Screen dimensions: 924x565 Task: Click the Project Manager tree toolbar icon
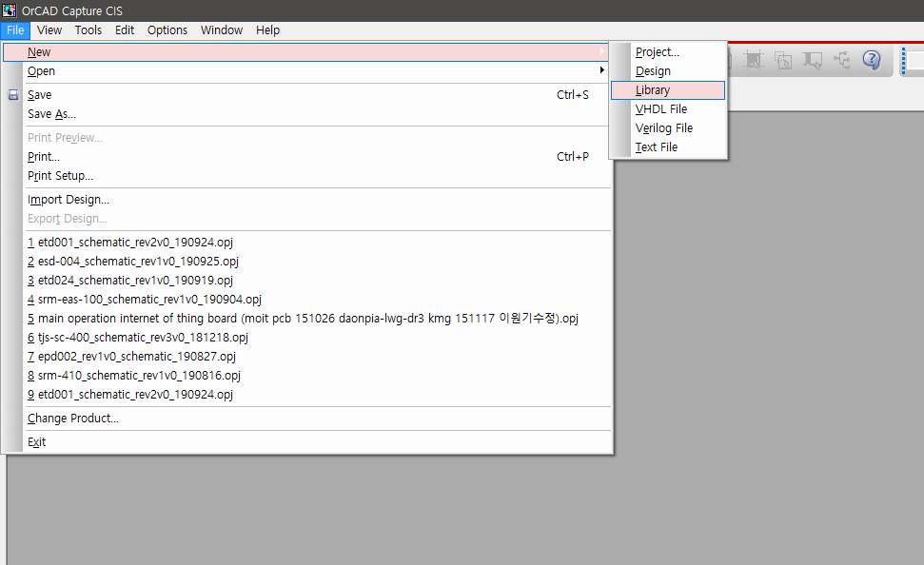pos(842,60)
